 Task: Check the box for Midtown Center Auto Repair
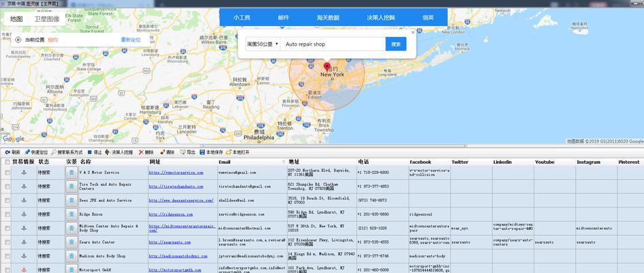(7, 228)
